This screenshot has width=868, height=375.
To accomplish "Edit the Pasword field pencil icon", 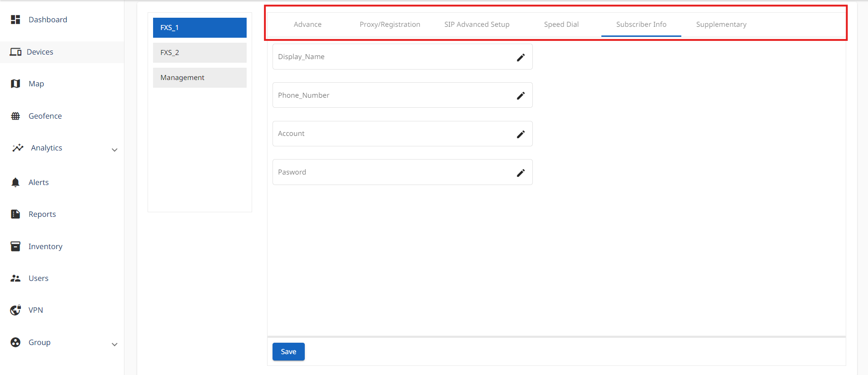I will point(521,173).
